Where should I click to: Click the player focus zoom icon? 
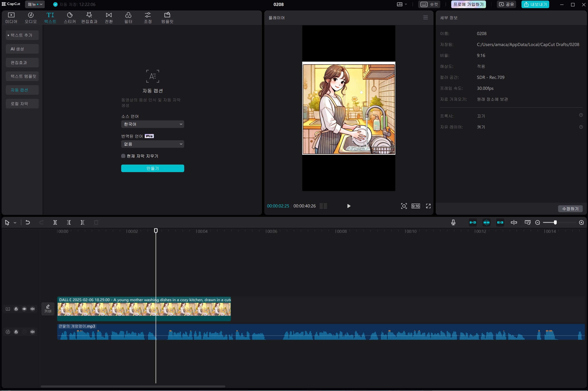pos(404,206)
